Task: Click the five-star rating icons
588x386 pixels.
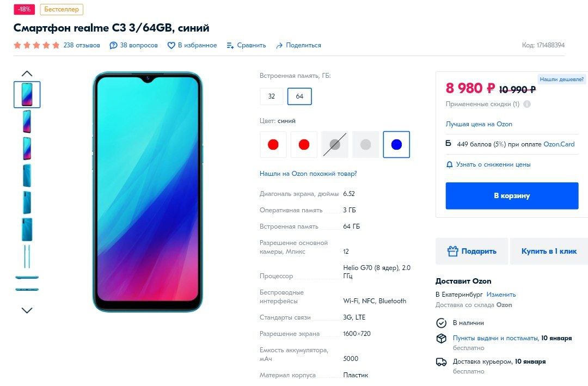Action: click(36, 45)
